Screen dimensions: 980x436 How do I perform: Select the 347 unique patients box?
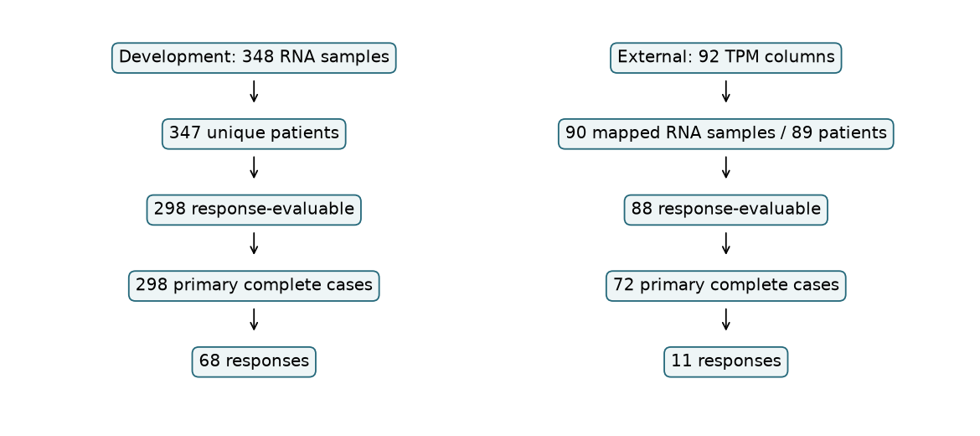pos(254,134)
